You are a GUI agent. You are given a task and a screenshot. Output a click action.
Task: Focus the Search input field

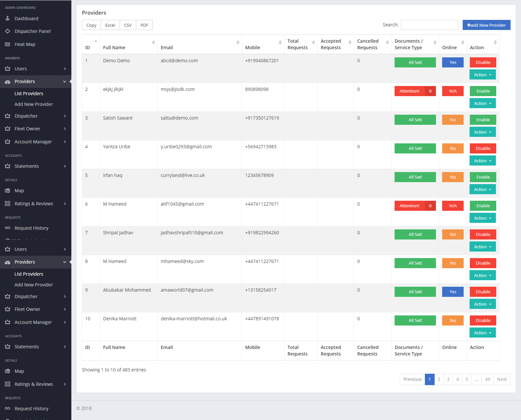(429, 25)
